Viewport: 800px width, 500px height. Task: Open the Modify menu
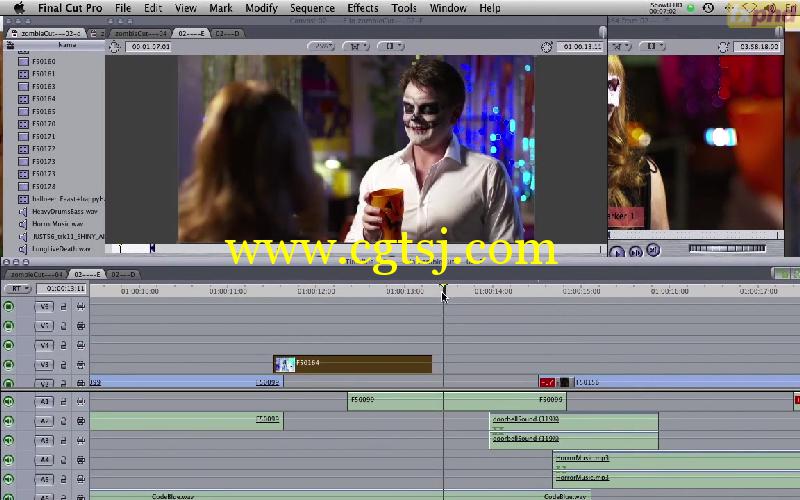coord(261,8)
